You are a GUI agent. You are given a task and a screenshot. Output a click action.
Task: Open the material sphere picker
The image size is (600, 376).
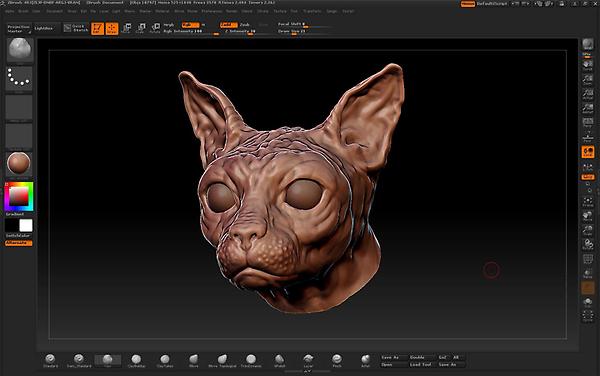tap(19, 164)
